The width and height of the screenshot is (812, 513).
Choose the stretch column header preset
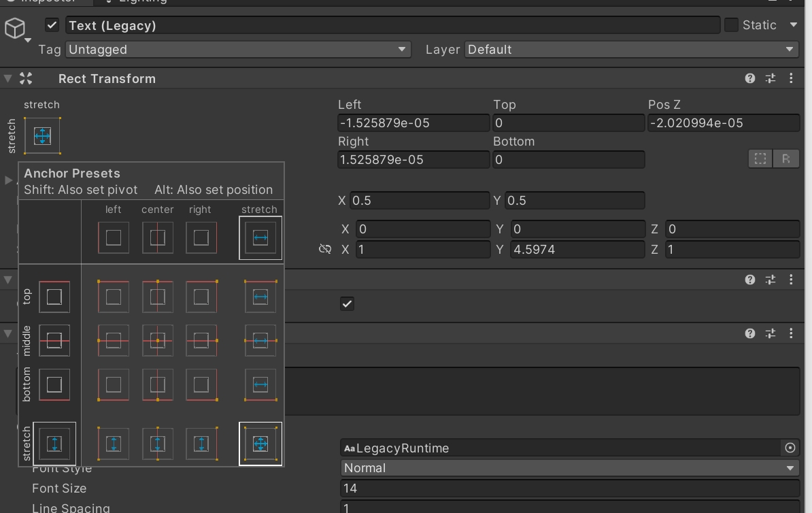pos(260,238)
